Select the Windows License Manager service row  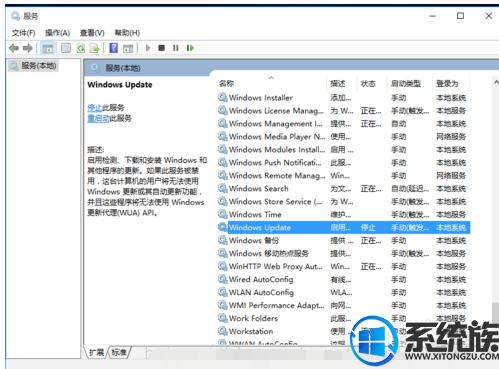coord(343,111)
